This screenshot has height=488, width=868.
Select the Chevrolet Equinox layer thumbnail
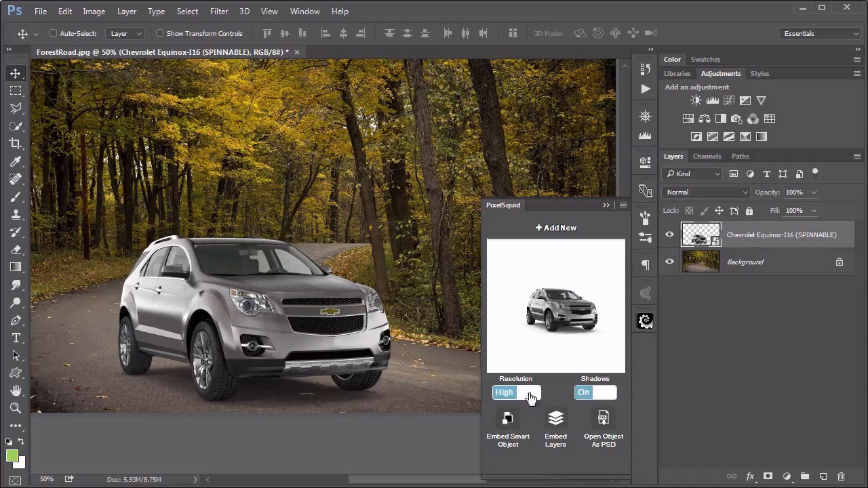pos(701,235)
